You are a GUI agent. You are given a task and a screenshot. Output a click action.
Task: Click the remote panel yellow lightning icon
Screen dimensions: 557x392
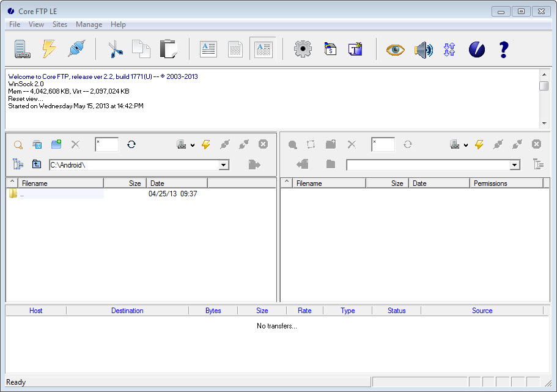[479, 144]
